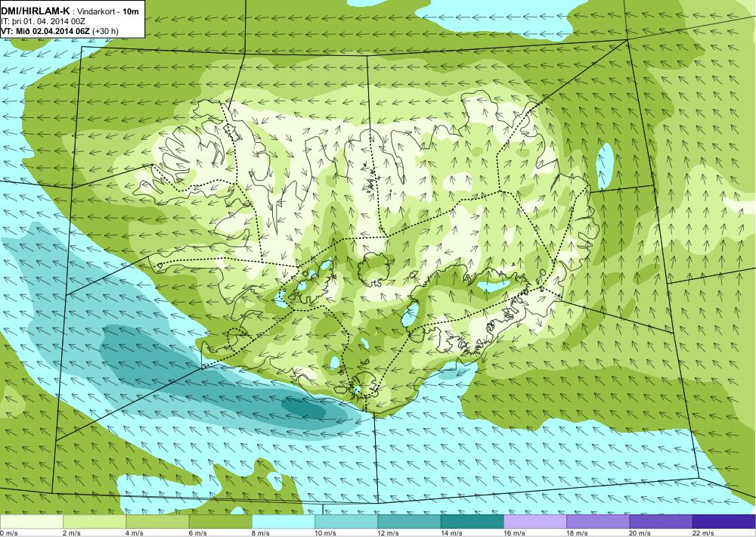Click the '8 m/s' legend label
This screenshot has height=537, width=756.
261,533
